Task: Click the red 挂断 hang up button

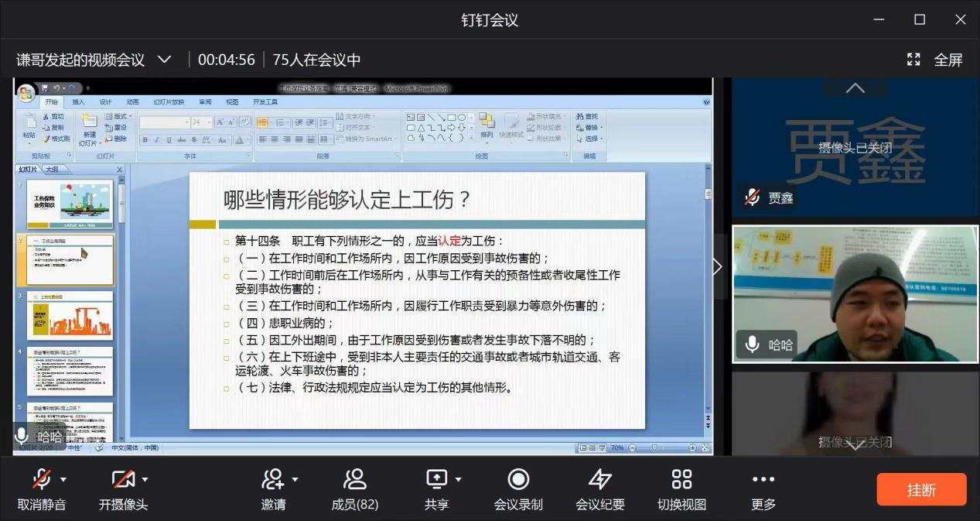Action: point(921,488)
